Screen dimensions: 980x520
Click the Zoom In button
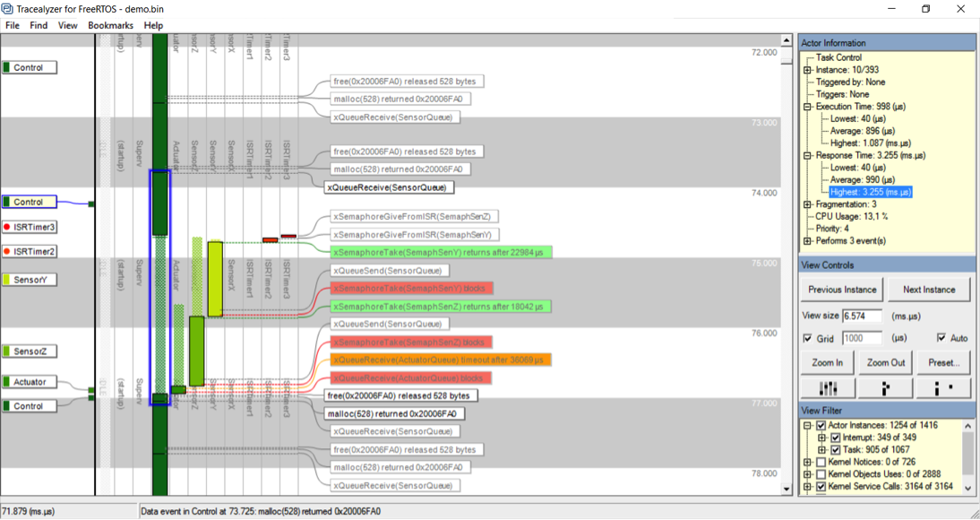pyautogui.click(x=828, y=362)
